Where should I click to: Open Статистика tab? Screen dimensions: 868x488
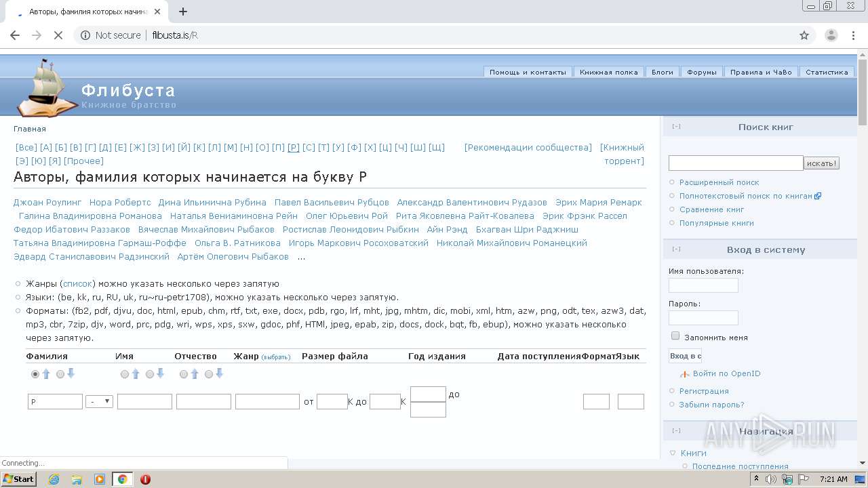[827, 72]
